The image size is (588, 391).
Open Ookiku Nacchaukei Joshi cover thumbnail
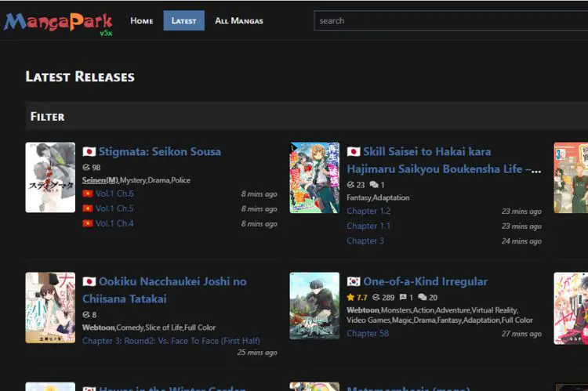pos(50,307)
